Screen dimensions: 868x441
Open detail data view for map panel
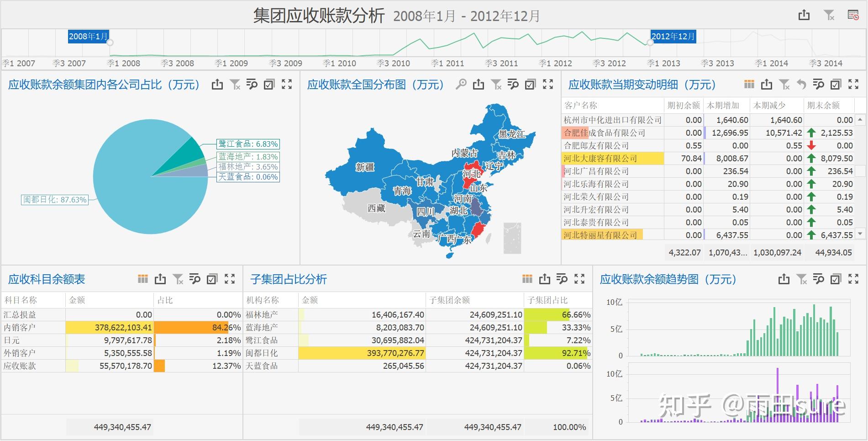[513, 84]
